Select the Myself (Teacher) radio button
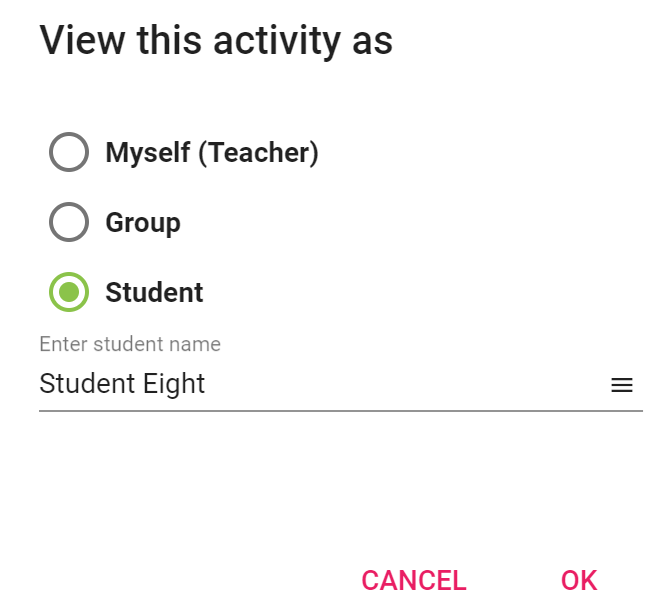This screenshot has height=615, width=654. pyautogui.click(x=69, y=152)
